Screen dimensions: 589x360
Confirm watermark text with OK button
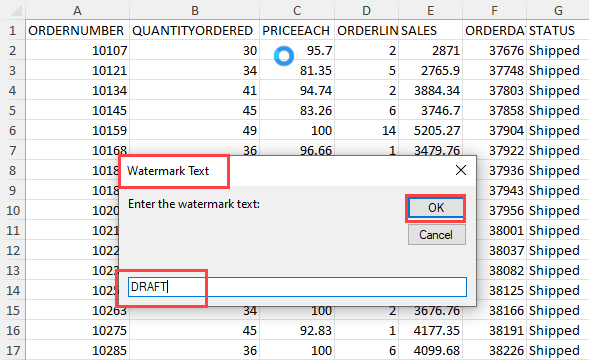[436, 208]
